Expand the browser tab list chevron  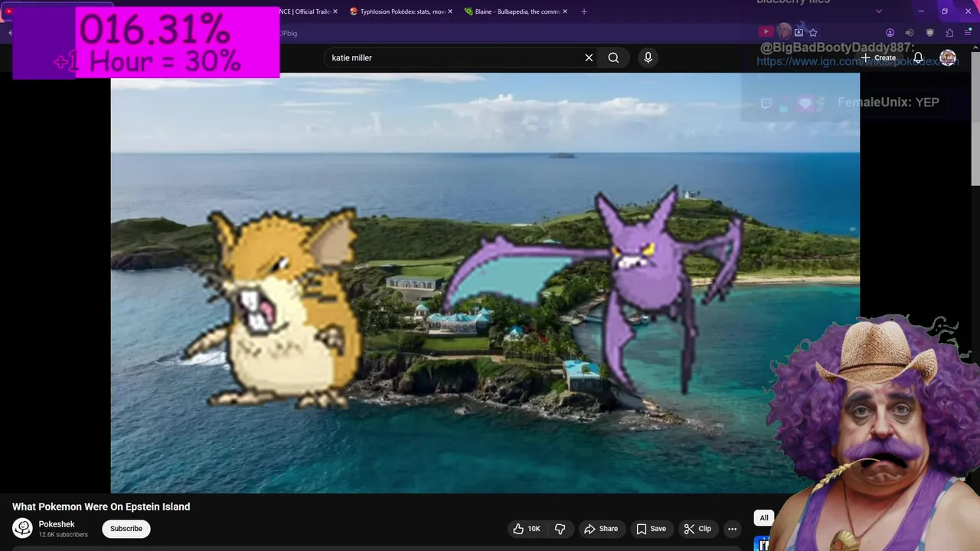[879, 11]
